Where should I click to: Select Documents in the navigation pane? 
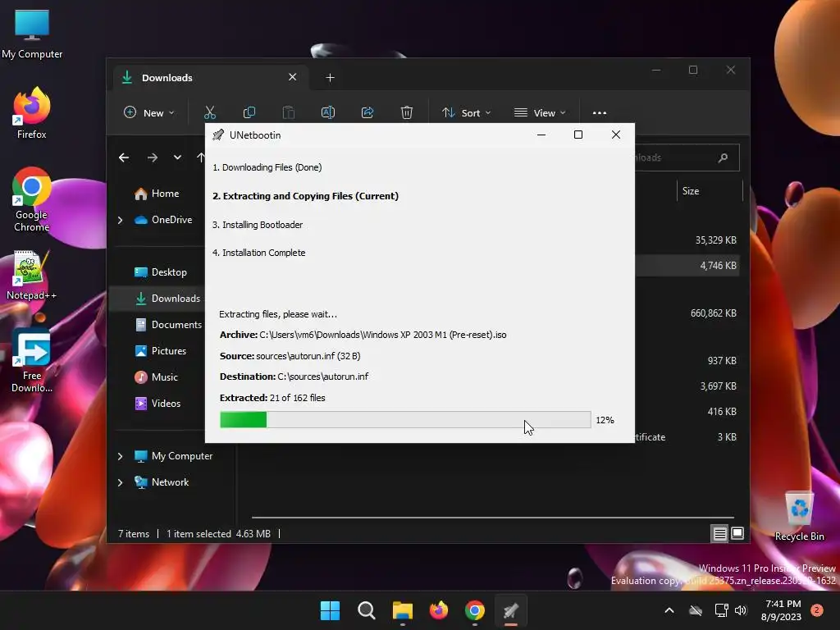[x=168, y=325]
